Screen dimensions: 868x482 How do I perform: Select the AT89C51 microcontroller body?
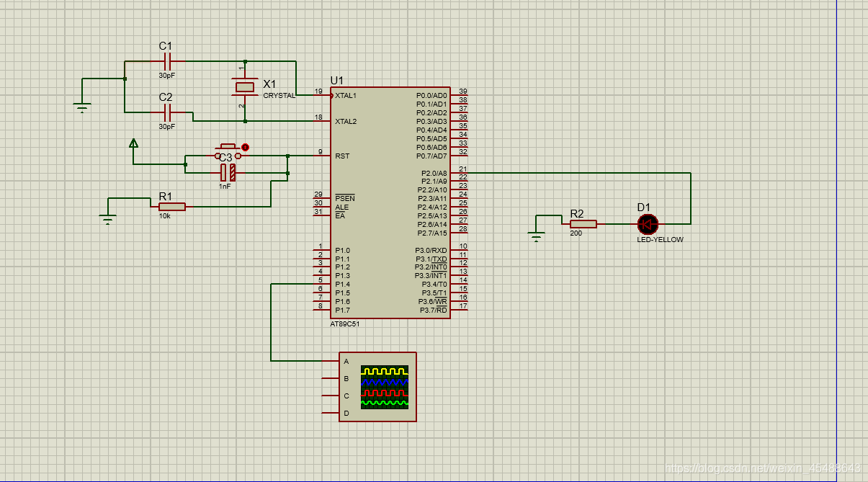point(390,202)
